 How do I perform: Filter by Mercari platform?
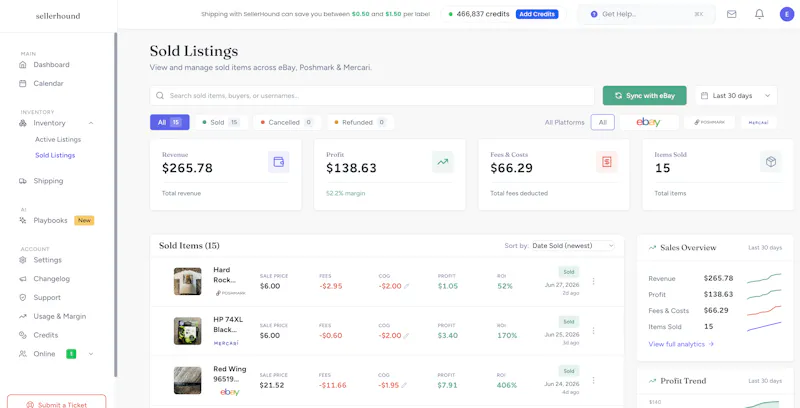tap(759, 122)
